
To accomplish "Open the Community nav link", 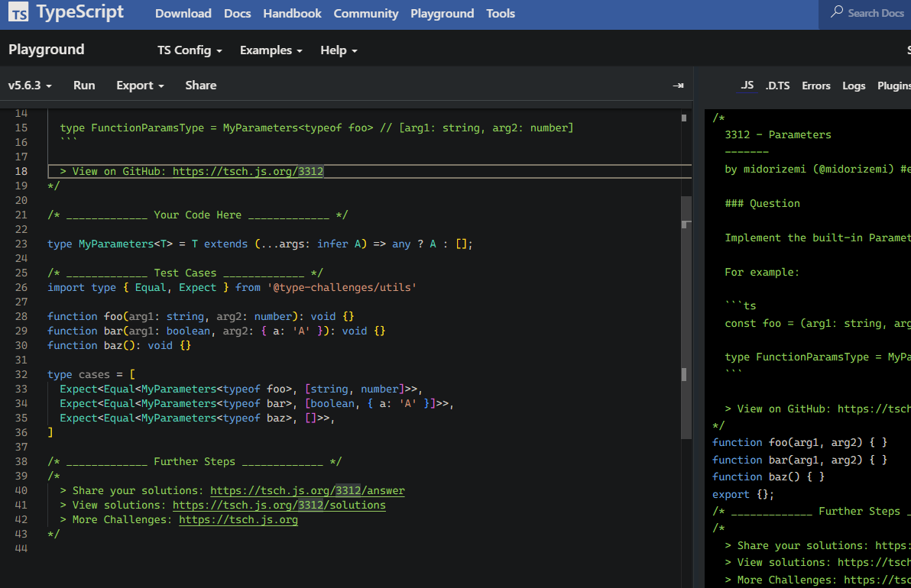I will click(366, 14).
